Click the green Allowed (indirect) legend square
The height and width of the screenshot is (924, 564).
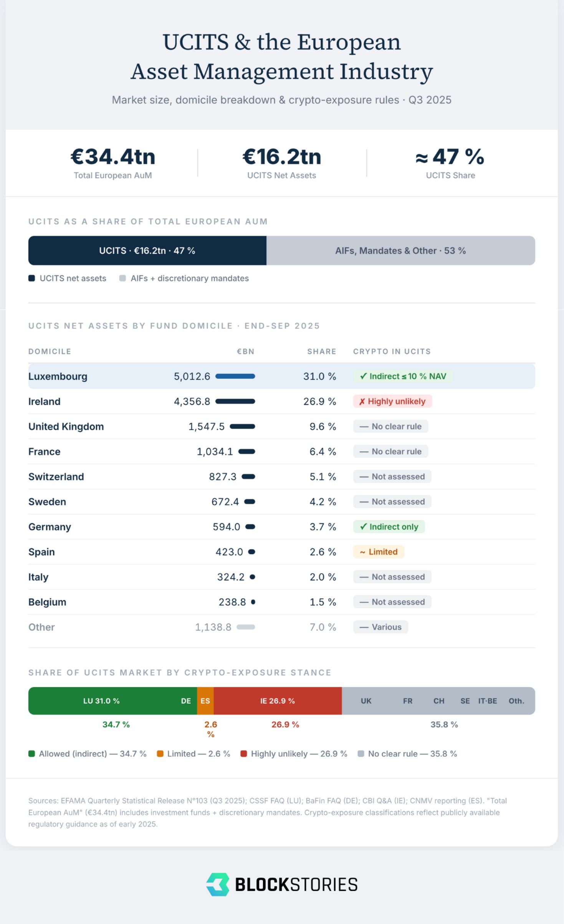tap(32, 753)
